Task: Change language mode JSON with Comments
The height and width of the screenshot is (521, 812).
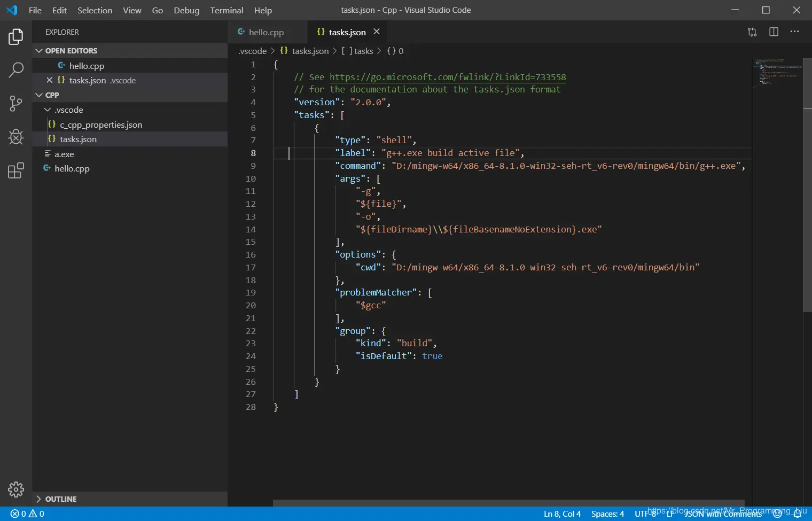Action: pos(724,514)
